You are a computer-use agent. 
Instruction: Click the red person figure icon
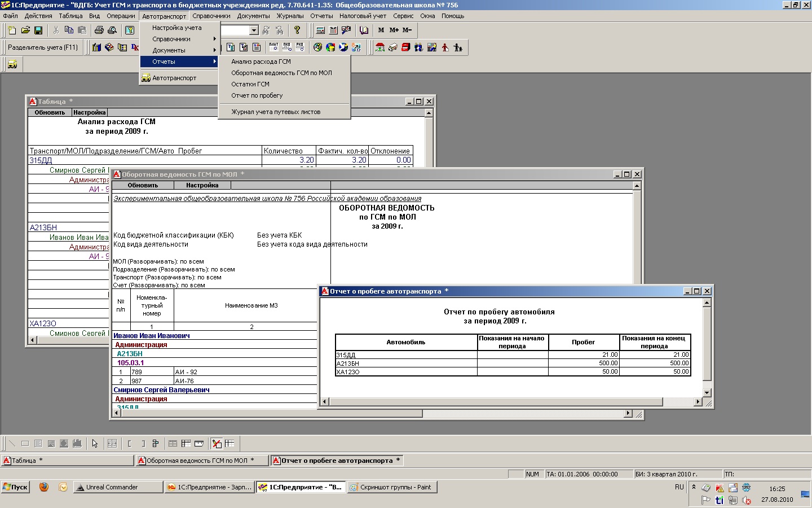[x=445, y=47]
